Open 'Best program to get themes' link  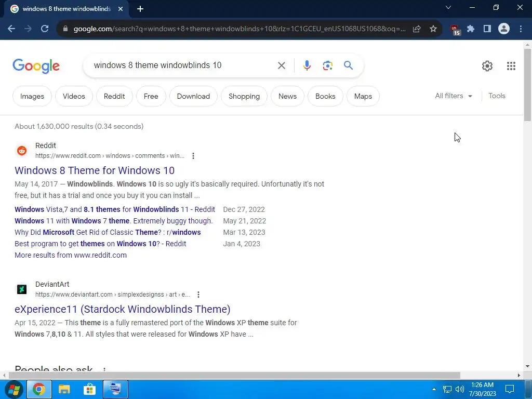100,244
